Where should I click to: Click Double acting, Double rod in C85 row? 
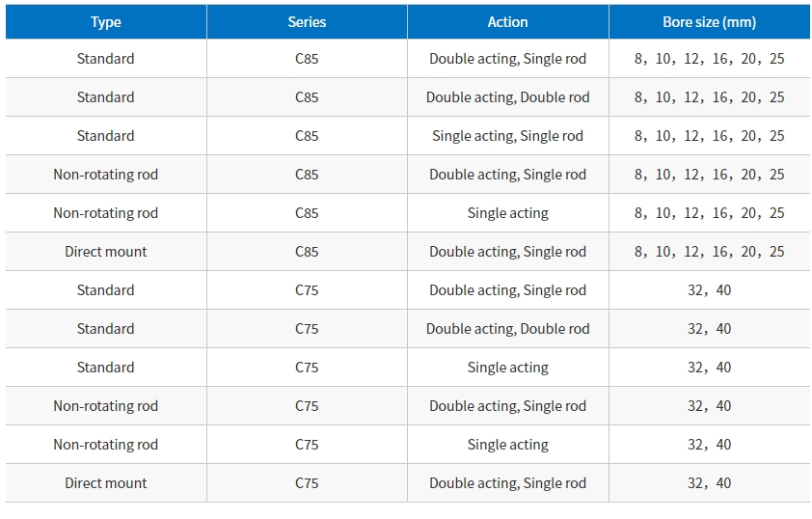tap(507, 97)
